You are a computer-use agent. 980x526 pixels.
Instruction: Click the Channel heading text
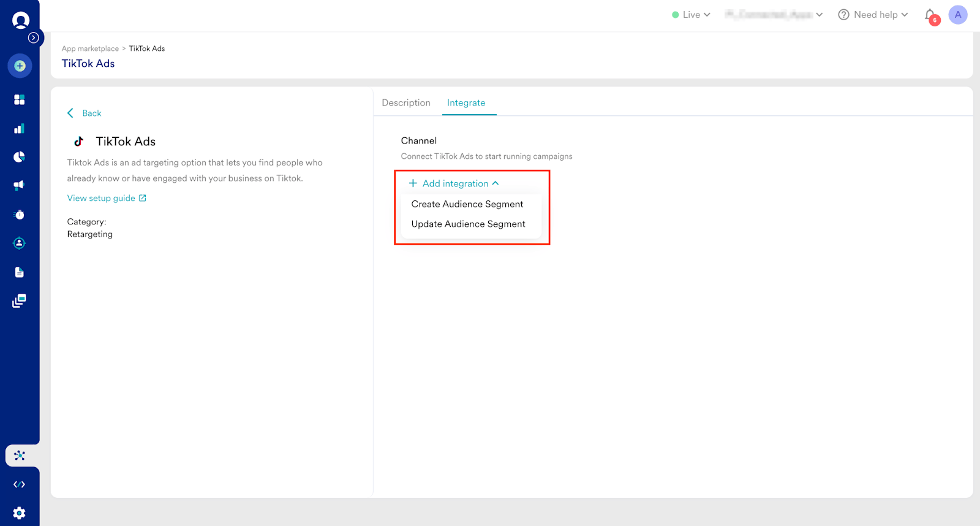(x=419, y=140)
